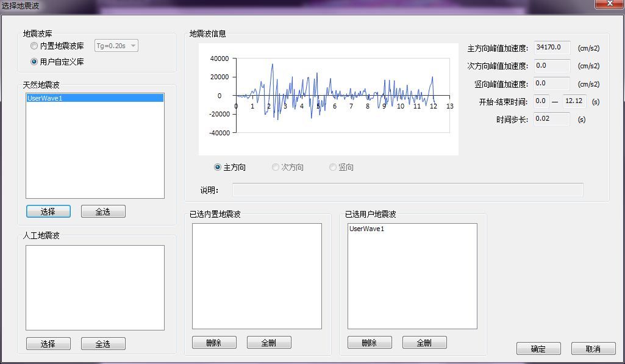The image size is (625, 364).
Task: Click 全选 button under 人工地震波
Action: coord(103,344)
